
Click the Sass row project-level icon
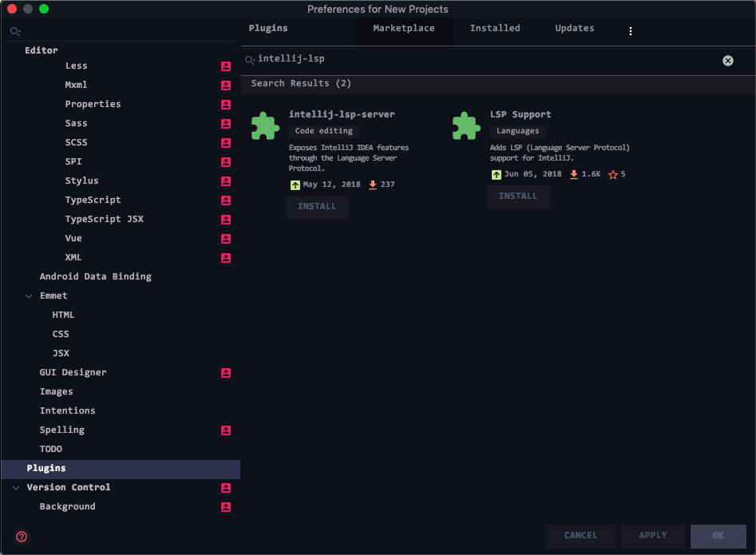point(226,124)
